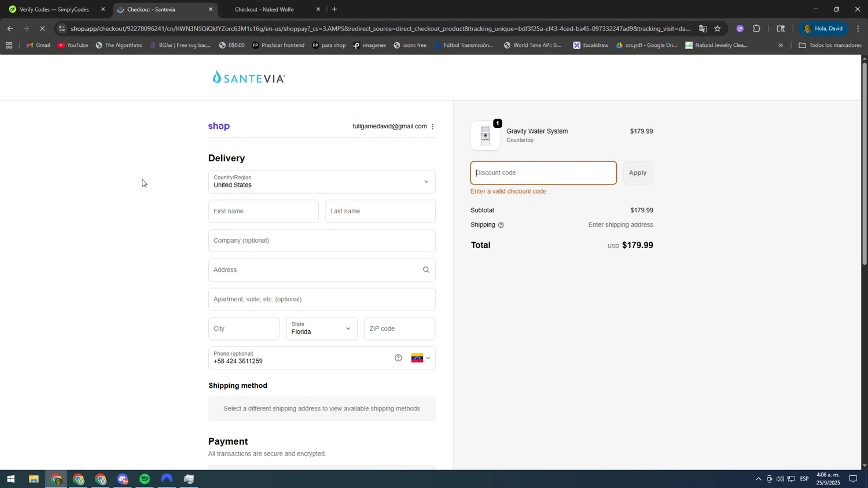This screenshot has width=868, height=488.
Task: Open the Chrome menu three dots
Action: pyautogui.click(x=858, y=28)
